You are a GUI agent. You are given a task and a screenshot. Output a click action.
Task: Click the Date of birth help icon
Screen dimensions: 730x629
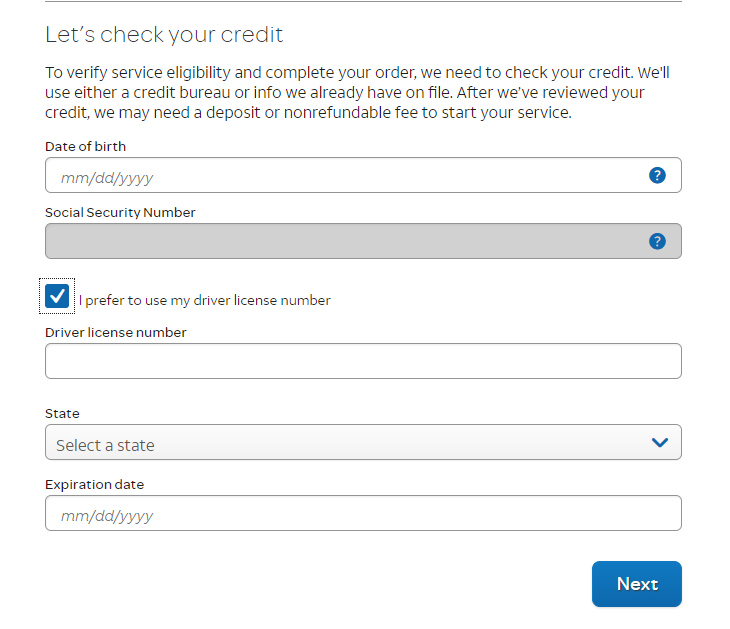coord(657,175)
